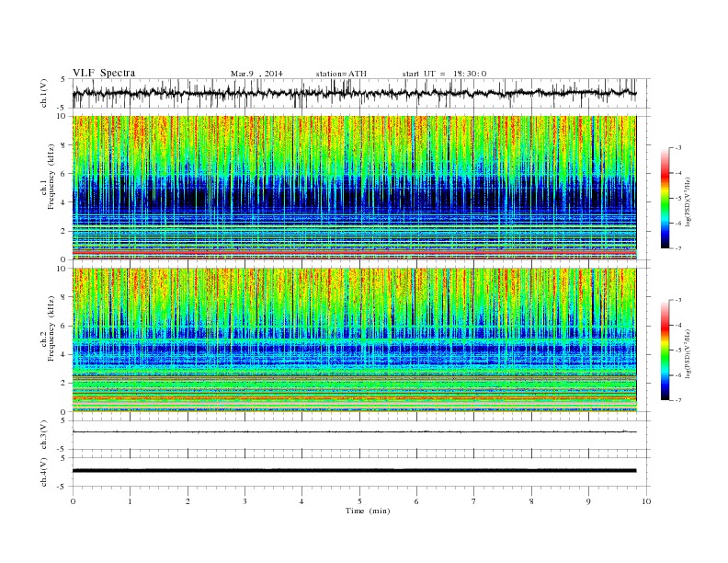Click time-axis tick label "2"
Screen dimensions: 728x563
click(x=188, y=501)
